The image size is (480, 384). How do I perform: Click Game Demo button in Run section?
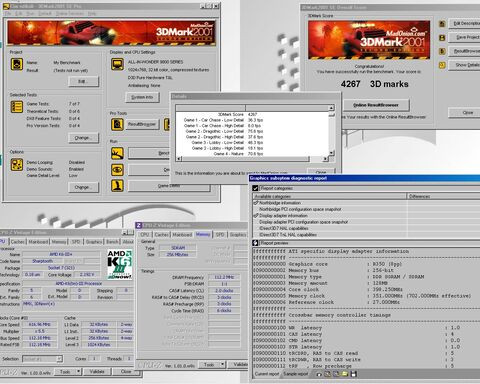click(x=169, y=186)
